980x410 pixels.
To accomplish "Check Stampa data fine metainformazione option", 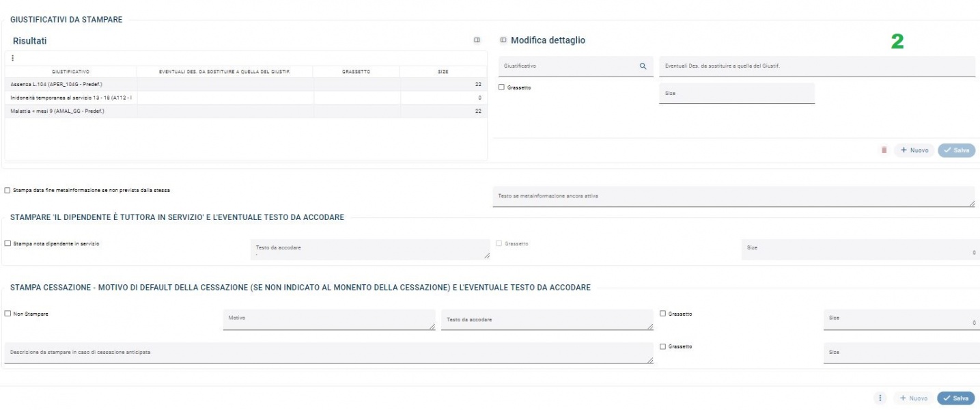I will click(x=8, y=190).
